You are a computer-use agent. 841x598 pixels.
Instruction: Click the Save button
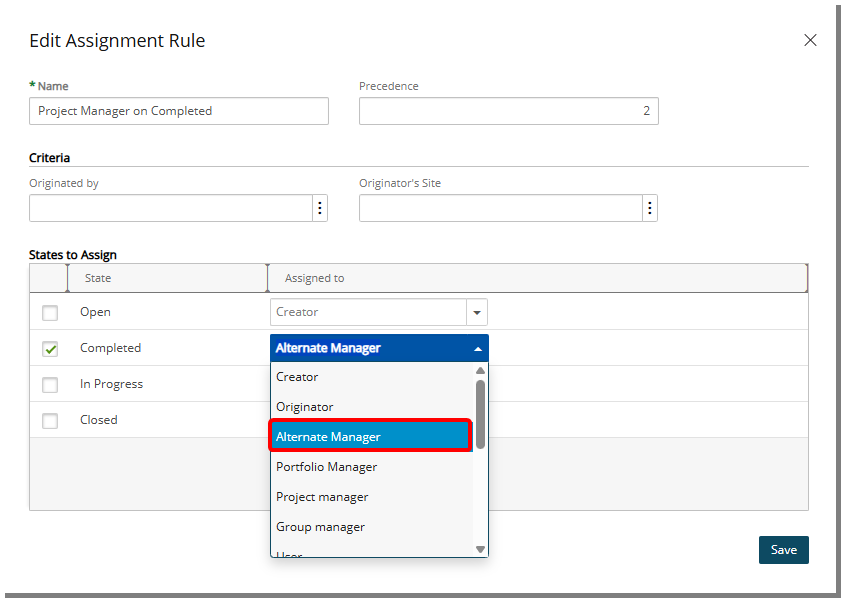(783, 549)
